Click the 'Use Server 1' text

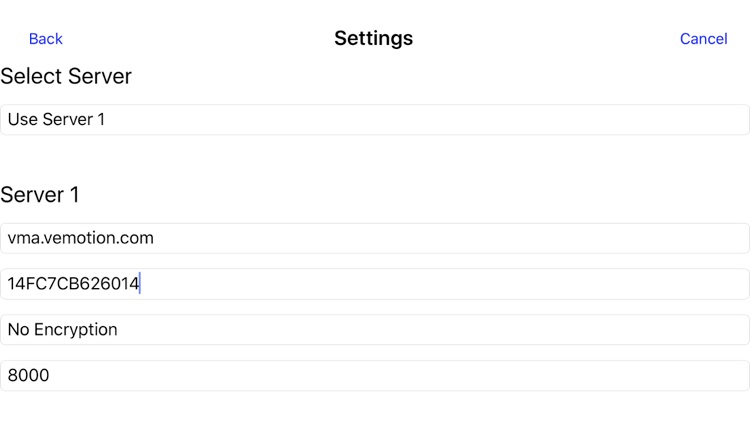56,120
